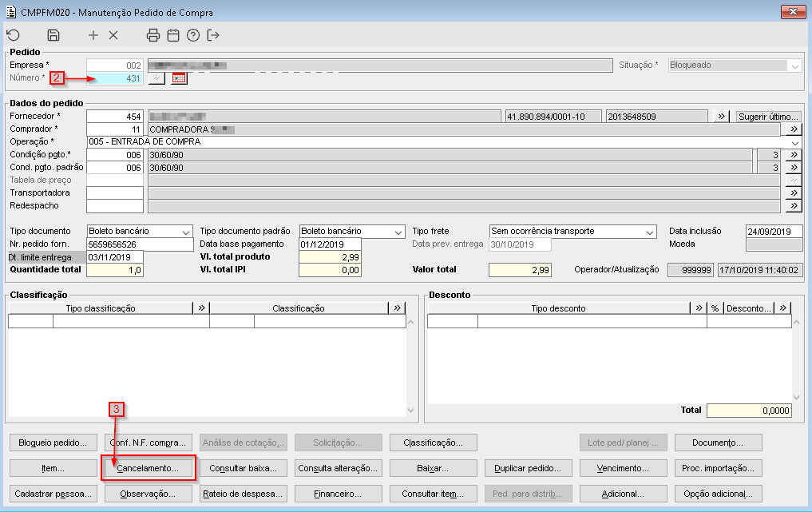Click the question mark help icon

click(x=193, y=35)
